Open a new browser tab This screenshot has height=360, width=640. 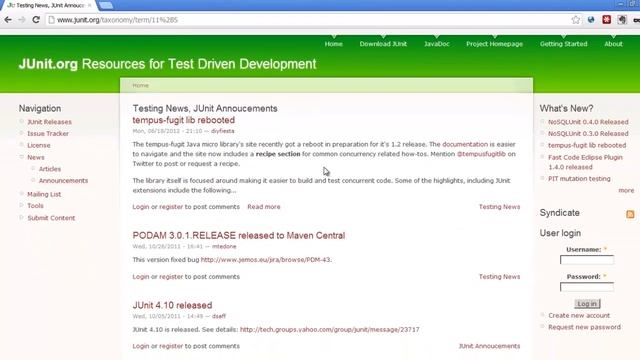[x=106, y=5]
